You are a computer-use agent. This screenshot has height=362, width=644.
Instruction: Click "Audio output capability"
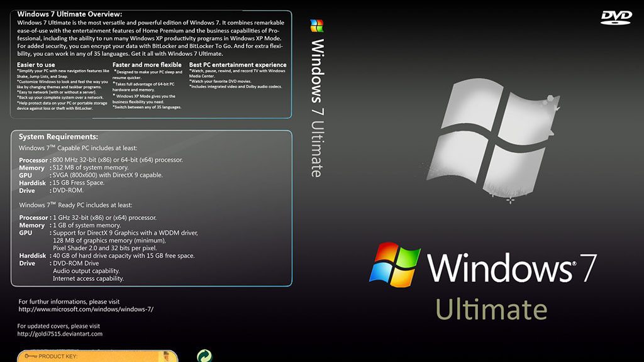[86, 271]
